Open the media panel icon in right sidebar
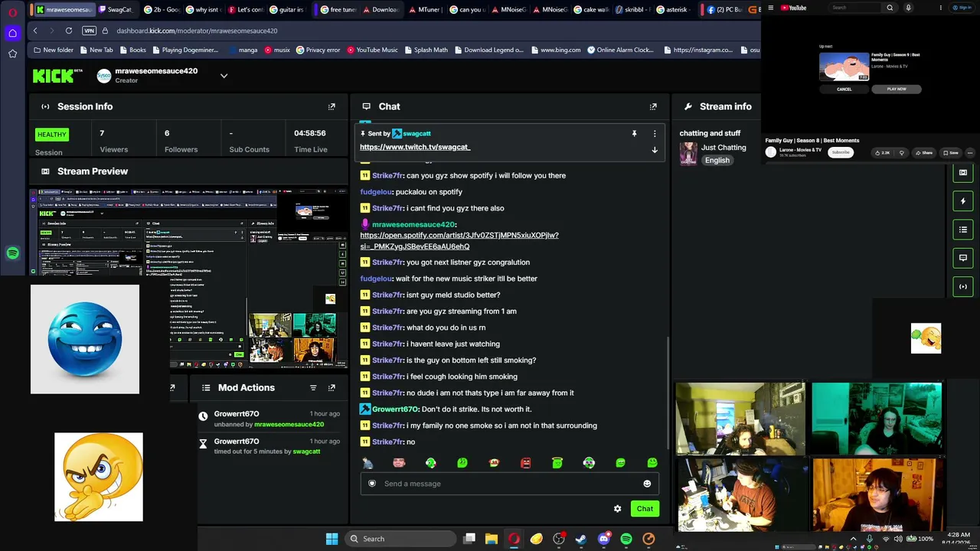Viewport: 980px width, 551px height. (x=963, y=172)
